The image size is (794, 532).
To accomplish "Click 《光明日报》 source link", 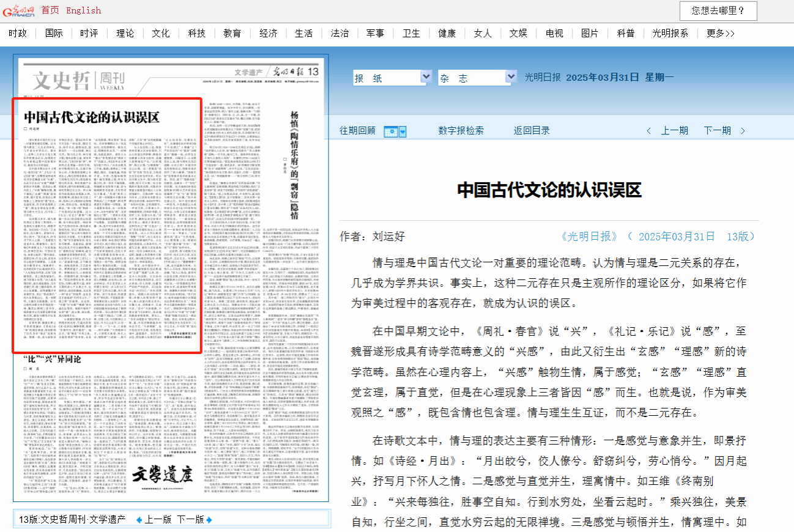I will (589, 236).
